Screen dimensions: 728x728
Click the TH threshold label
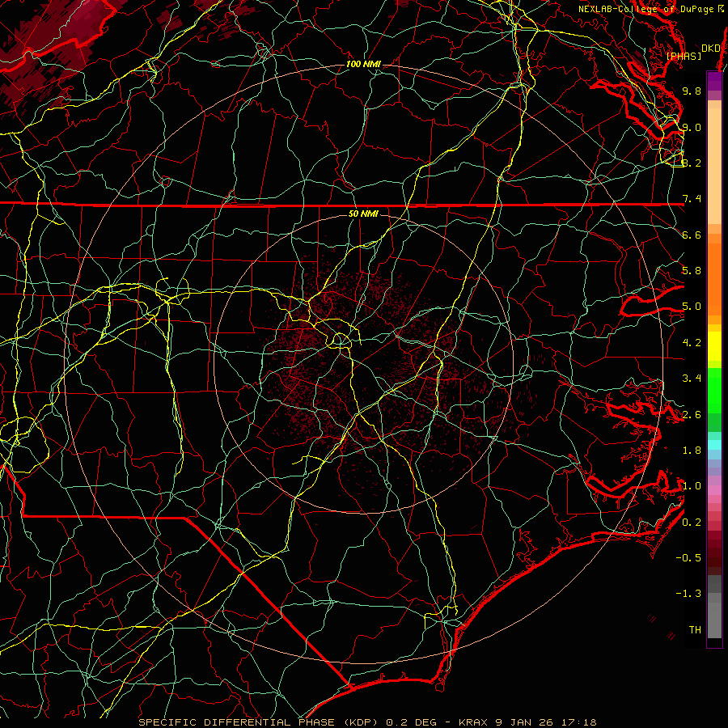(x=695, y=630)
